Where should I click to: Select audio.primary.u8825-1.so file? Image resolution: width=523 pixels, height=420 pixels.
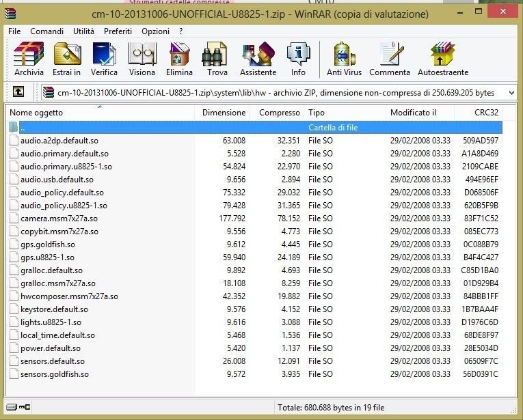(66, 167)
